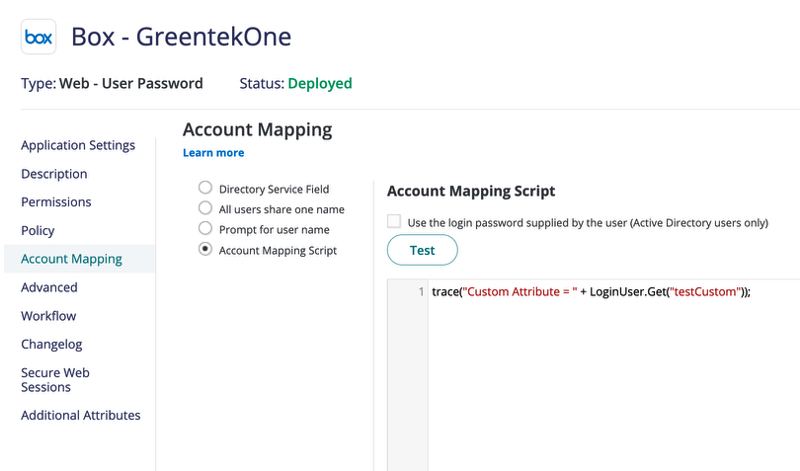The height and width of the screenshot is (471, 800).
Task: Select Prompt for user name option
Action: click(x=205, y=229)
